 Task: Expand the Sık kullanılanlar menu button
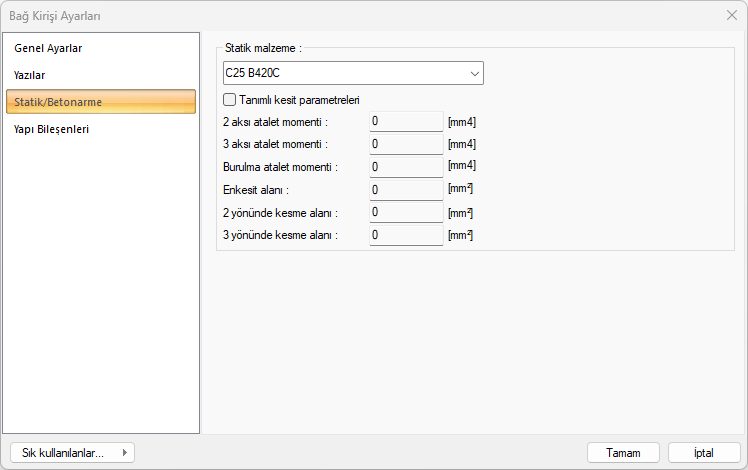(x=71, y=453)
